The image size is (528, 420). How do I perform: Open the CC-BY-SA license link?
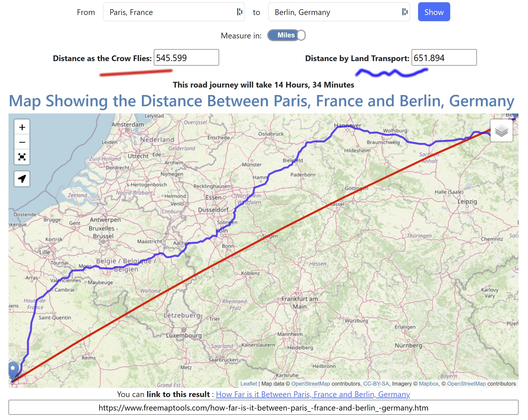376,384
